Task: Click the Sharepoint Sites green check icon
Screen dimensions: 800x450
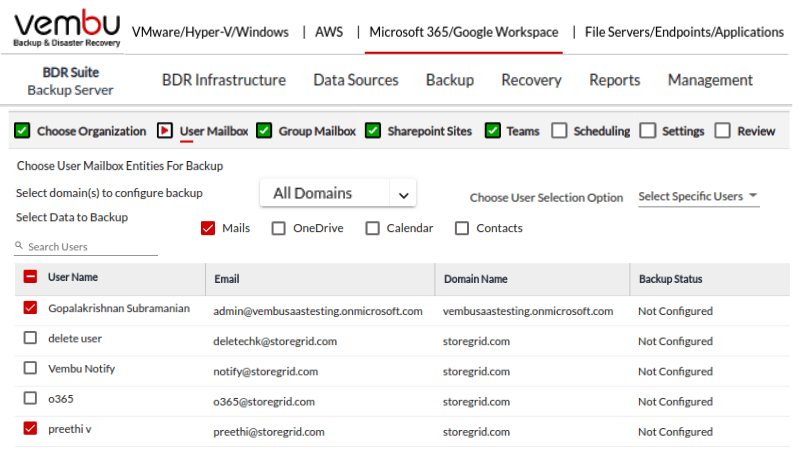Action: pos(373,131)
